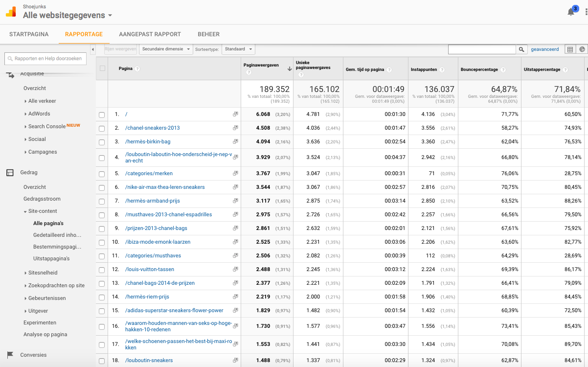Check the row 1 '/' checkbox
Screen dimensions: 588x367
point(102,115)
